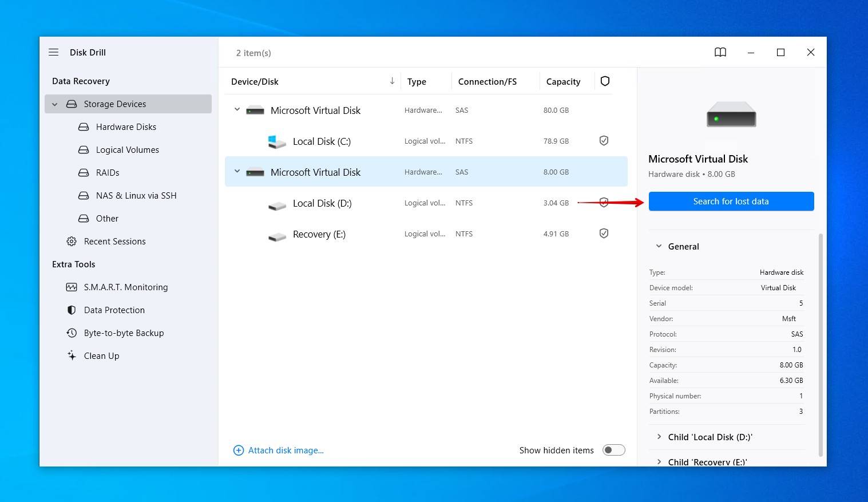This screenshot has height=502, width=868.
Task: Select the Byte-to-byte Backup clock icon
Action: pyautogui.click(x=72, y=333)
